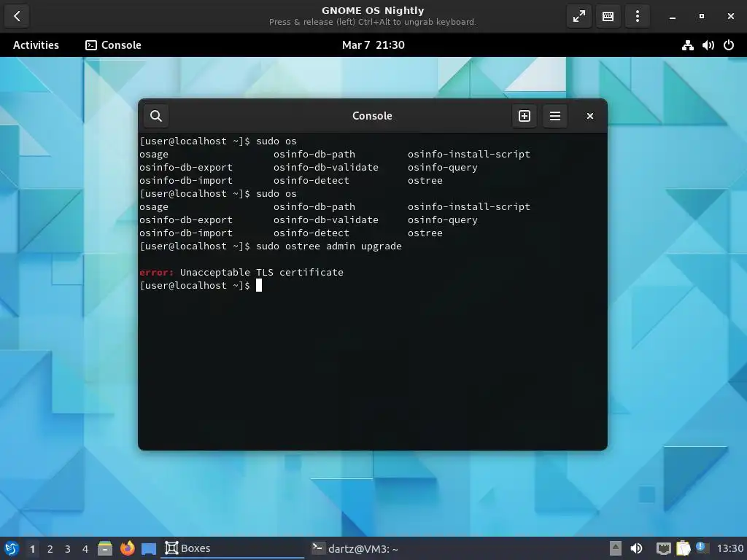Open the Activities overview
The height and width of the screenshot is (560, 747).
coord(36,45)
